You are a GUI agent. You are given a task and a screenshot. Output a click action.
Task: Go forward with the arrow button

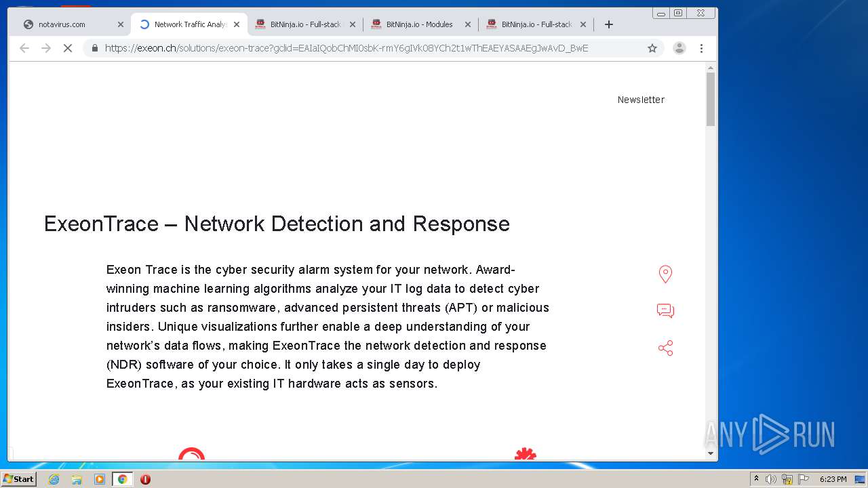[x=46, y=48]
